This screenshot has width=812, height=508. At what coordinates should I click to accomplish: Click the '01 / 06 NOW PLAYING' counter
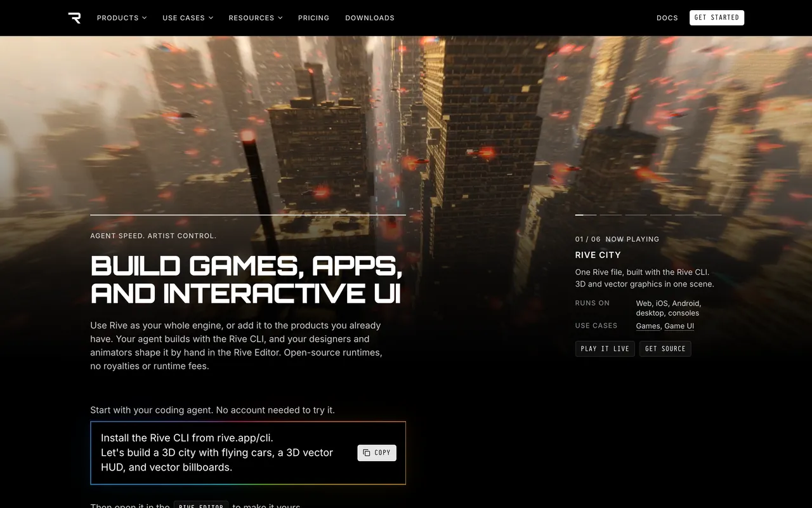point(617,239)
